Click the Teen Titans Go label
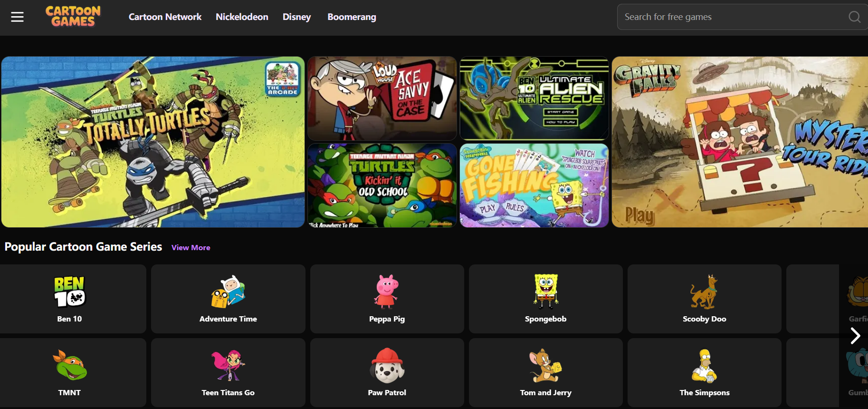Screen dimensions: 868x409 point(228,393)
